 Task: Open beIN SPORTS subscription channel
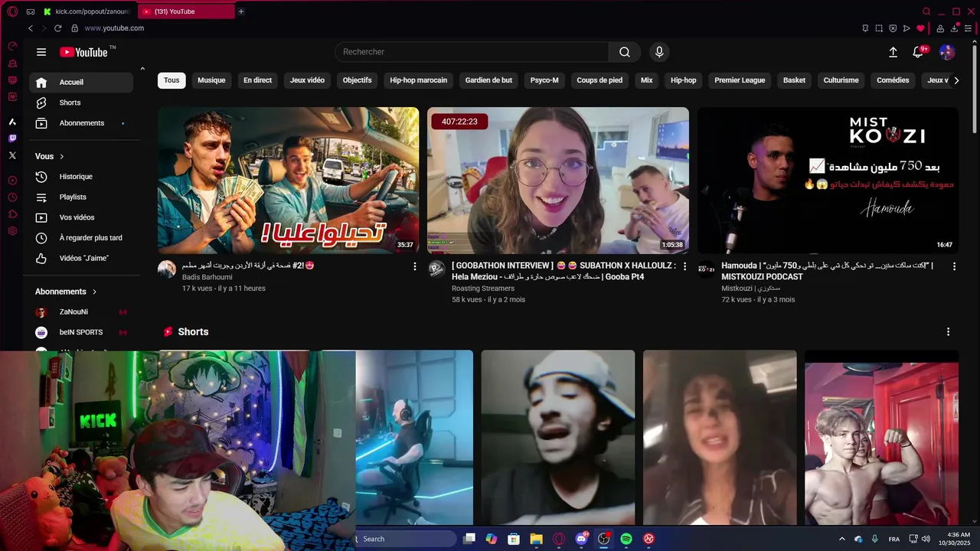(81, 332)
